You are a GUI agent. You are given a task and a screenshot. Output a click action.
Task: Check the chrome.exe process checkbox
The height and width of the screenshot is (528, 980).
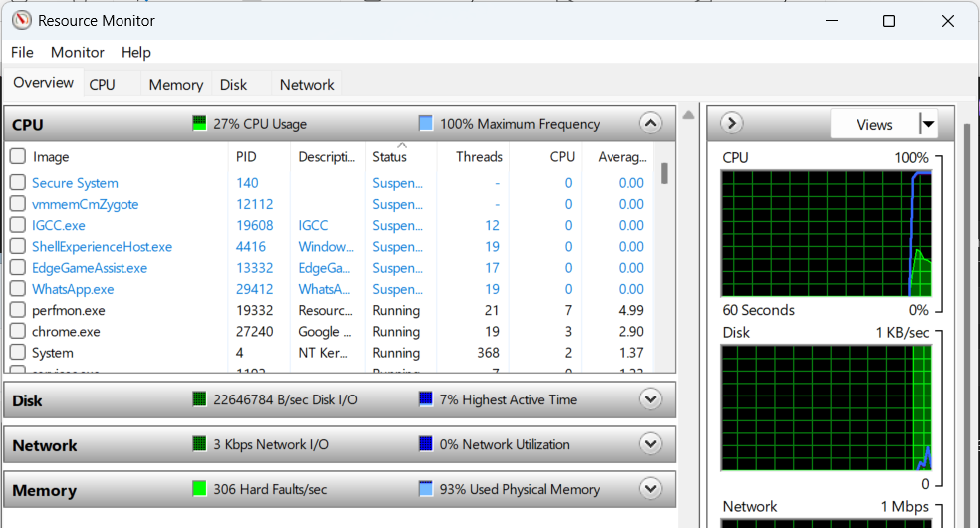tap(18, 331)
